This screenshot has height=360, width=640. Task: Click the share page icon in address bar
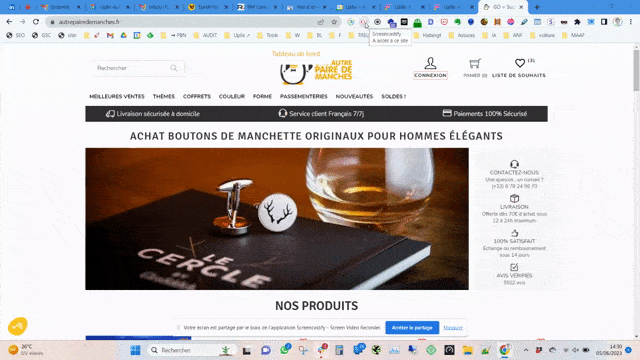tap(321, 22)
